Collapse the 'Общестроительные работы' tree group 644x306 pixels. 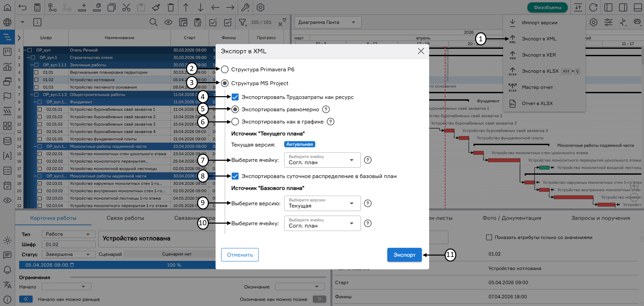(32, 94)
